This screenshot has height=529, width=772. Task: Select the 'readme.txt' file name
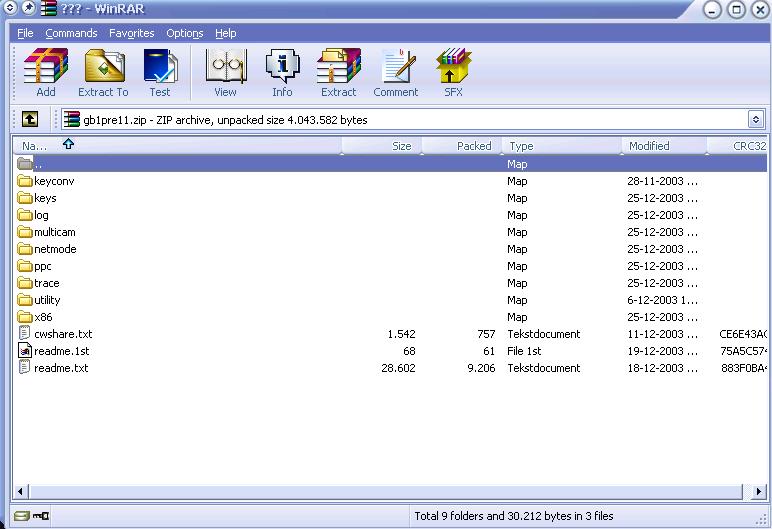pos(61,368)
